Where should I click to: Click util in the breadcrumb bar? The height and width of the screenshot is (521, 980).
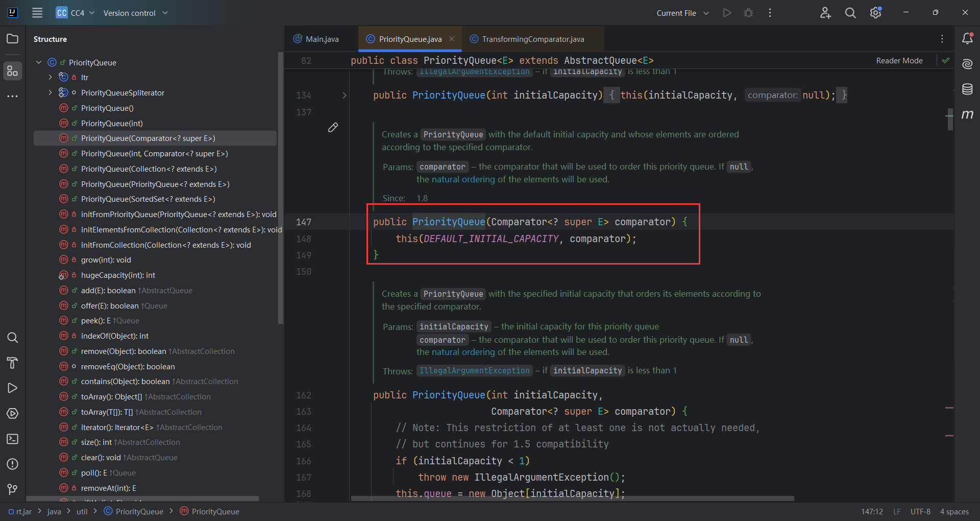pos(82,511)
